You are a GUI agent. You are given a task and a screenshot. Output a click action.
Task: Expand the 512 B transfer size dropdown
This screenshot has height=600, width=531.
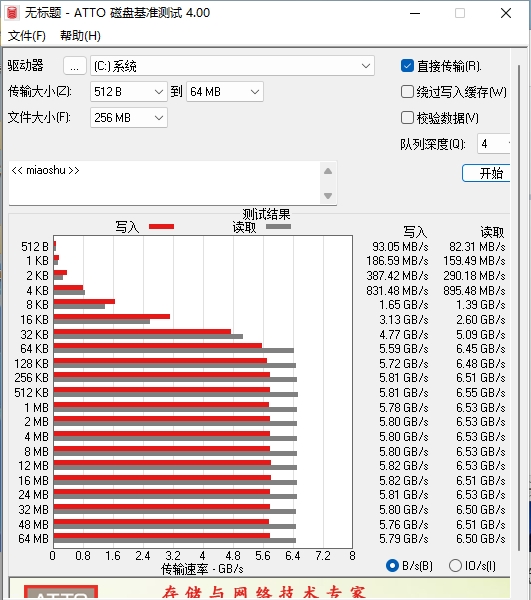coord(129,92)
